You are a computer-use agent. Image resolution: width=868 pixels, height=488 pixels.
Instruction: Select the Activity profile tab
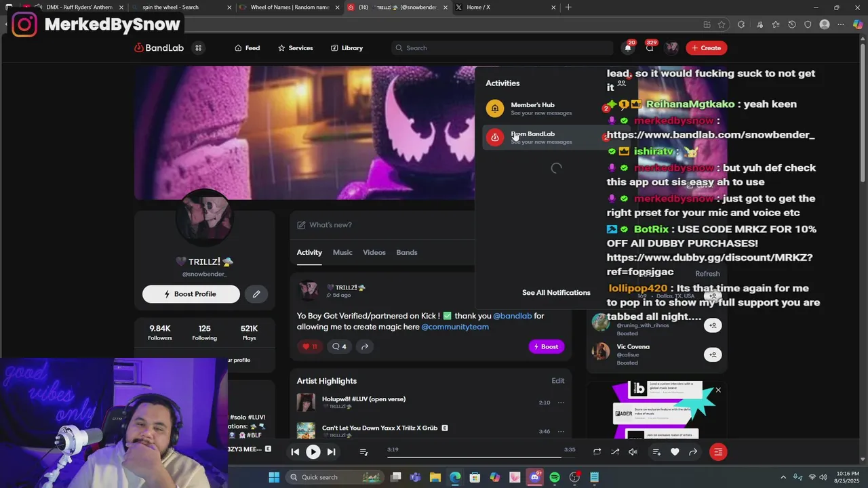(x=309, y=252)
